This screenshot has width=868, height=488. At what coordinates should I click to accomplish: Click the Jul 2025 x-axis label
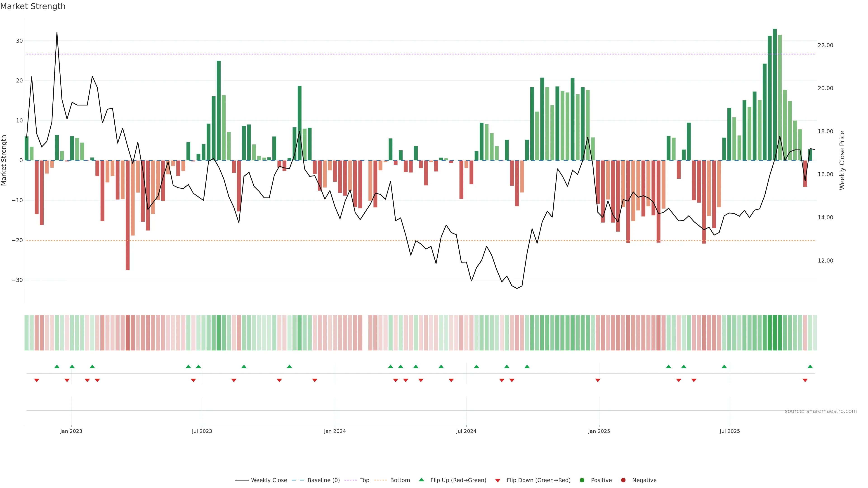pyautogui.click(x=729, y=431)
